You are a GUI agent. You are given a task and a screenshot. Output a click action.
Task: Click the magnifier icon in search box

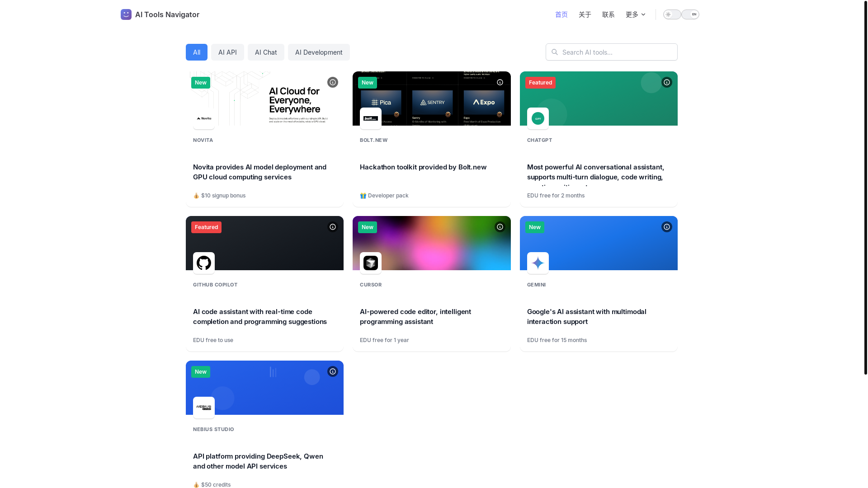point(555,52)
